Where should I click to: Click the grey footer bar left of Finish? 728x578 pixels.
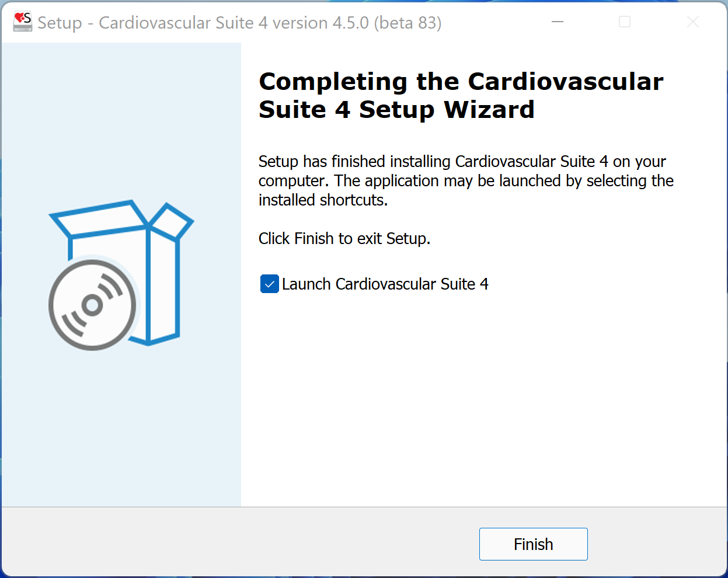(234, 543)
